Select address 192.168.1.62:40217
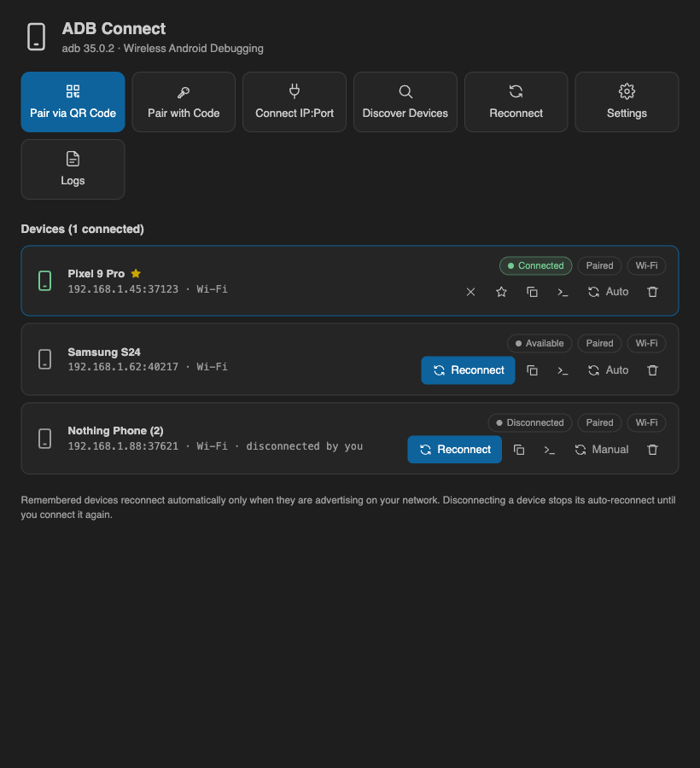 tap(123, 367)
